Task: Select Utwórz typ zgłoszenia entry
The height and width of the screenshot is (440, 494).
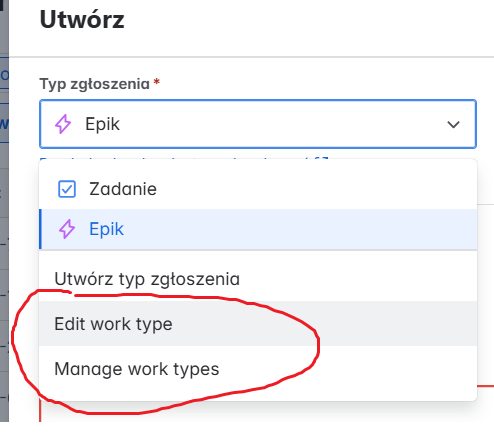Action: point(258,279)
